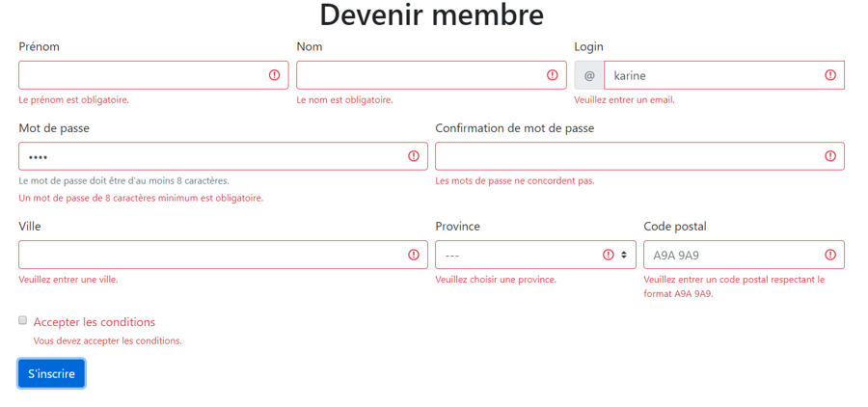Click error icon in Code postal field
The height and width of the screenshot is (407, 868).
(x=829, y=255)
